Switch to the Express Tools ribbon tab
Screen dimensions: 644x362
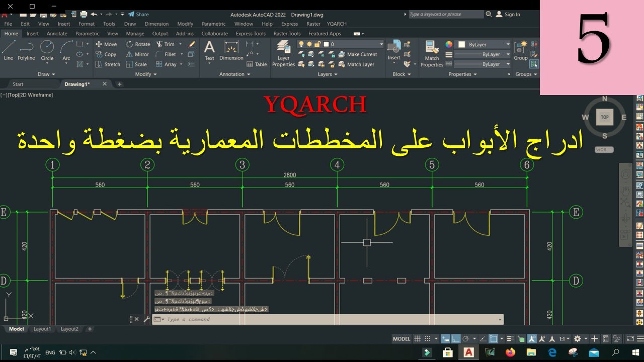(x=251, y=34)
